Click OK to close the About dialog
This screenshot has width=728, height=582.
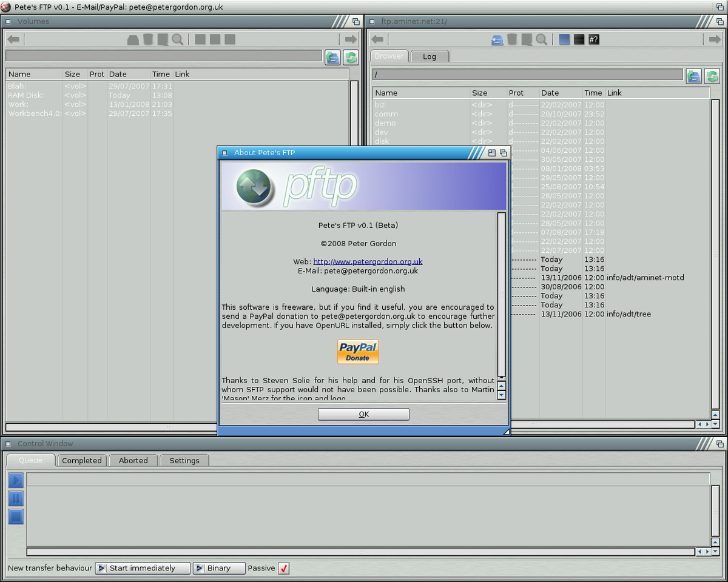tap(363, 414)
